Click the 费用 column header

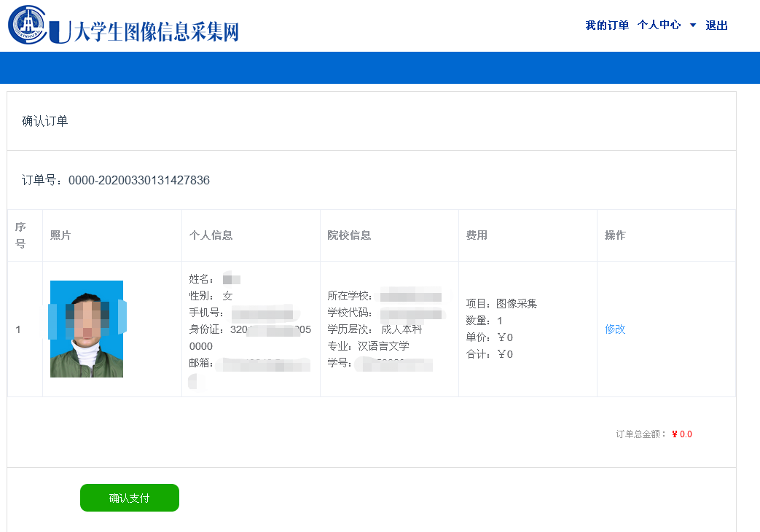click(477, 235)
